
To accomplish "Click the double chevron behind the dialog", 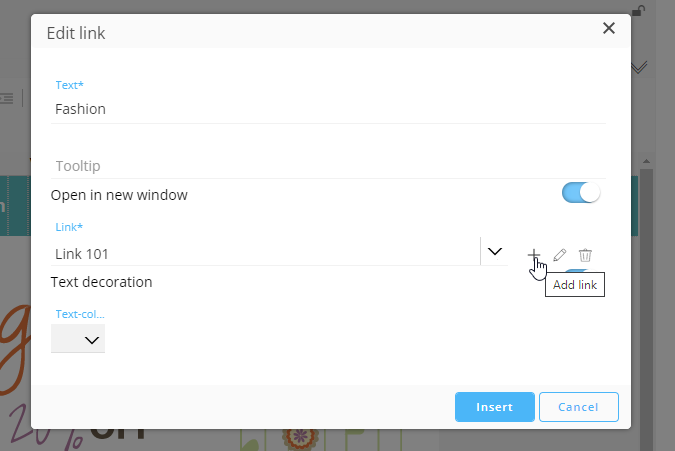I will (641, 68).
